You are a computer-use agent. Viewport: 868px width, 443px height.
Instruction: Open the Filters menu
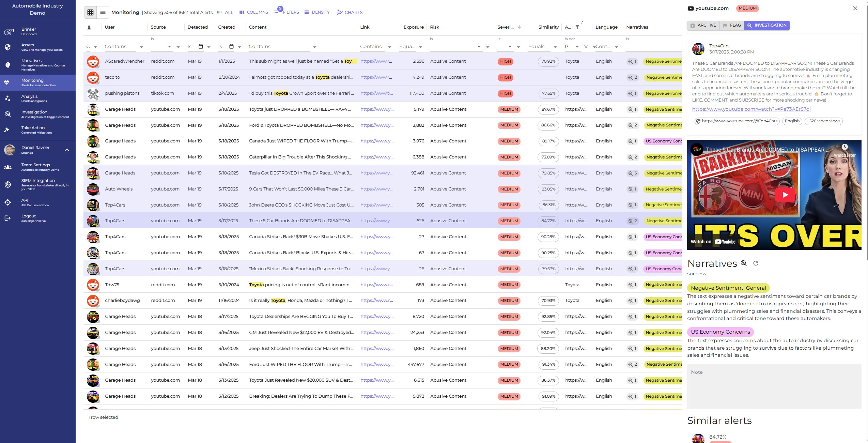(x=286, y=12)
